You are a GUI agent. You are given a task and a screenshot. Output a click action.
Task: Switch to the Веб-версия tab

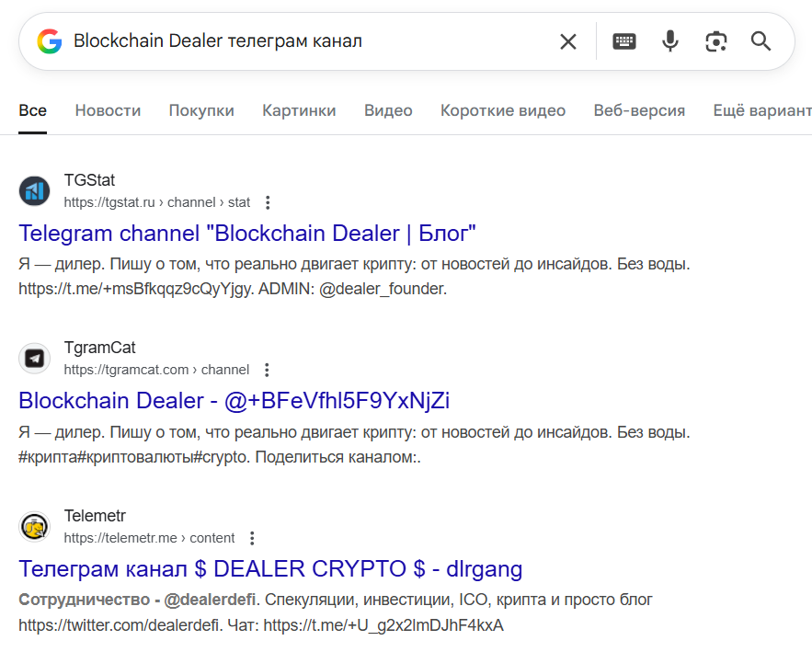[639, 110]
